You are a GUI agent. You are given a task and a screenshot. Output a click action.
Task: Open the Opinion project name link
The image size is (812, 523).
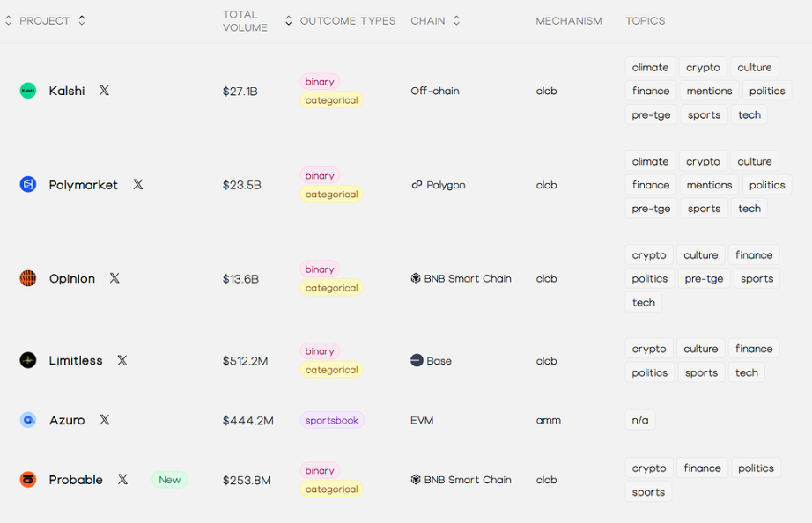pos(72,278)
